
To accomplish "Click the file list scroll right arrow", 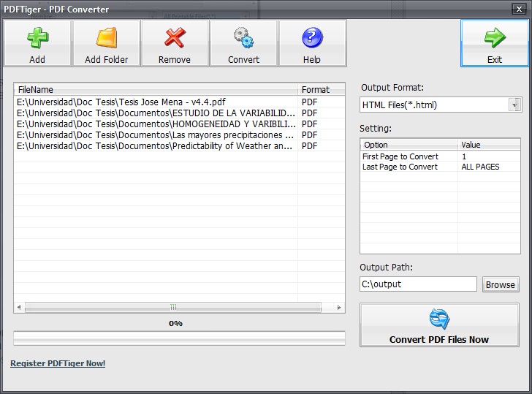I will (x=338, y=308).
